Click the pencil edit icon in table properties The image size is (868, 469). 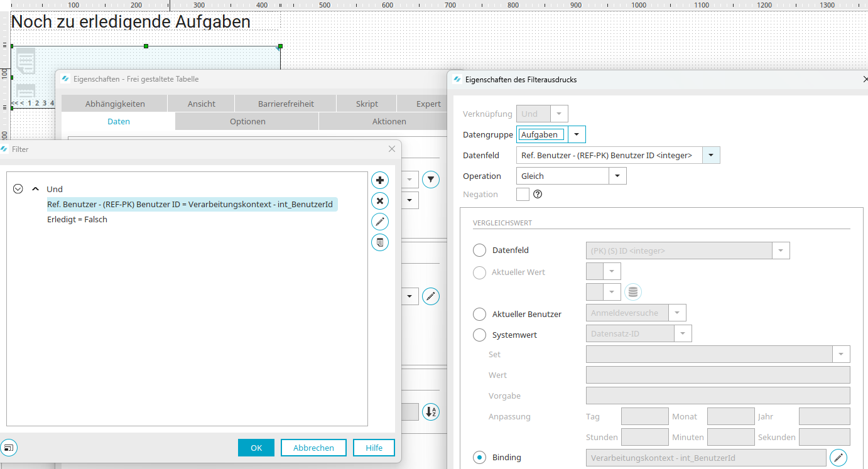(431, 296)
